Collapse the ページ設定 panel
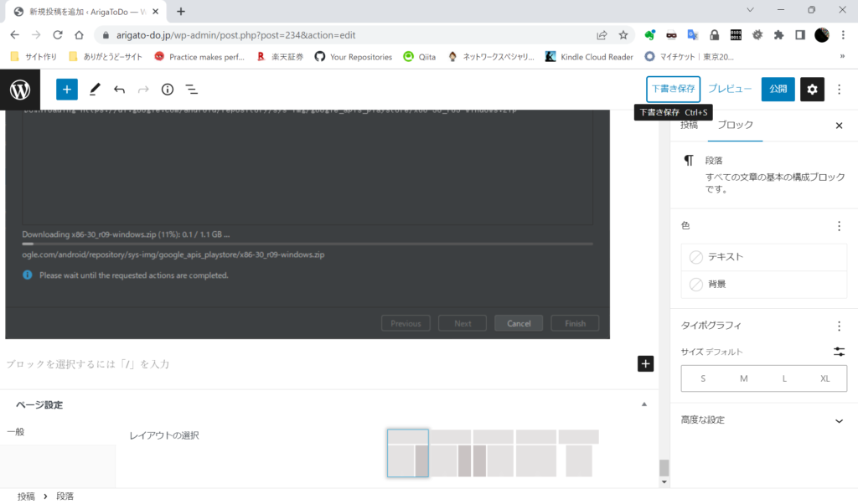Image resolution: width=858 pixels, height=504 pixels. (x=643, y=404)
